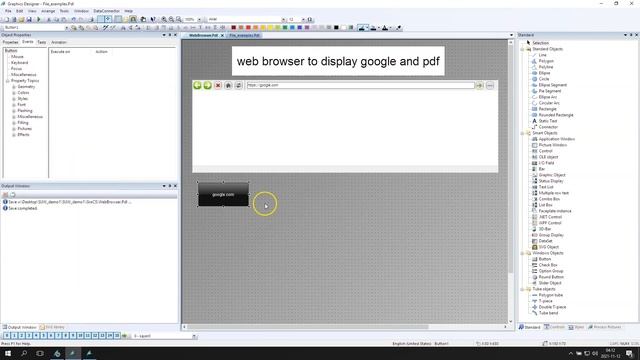Select I/O Field smart object
Image resolution: width=640 pixels, height=360 pixels.
[x=546, y=163]
